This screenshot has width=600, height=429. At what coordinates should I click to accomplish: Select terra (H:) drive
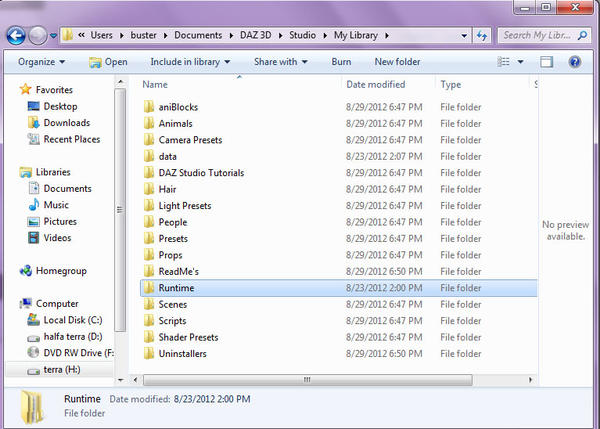pyautogui.click(x=62, y=369)
